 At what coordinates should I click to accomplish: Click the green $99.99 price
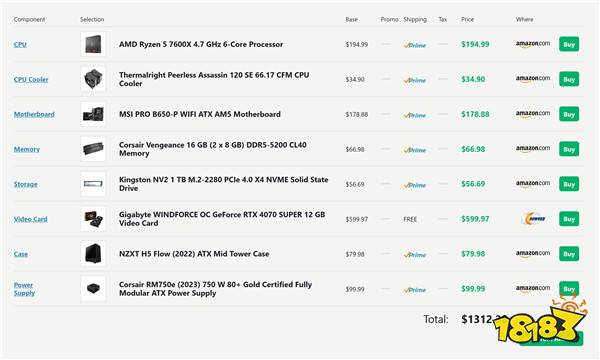[473, 289]
